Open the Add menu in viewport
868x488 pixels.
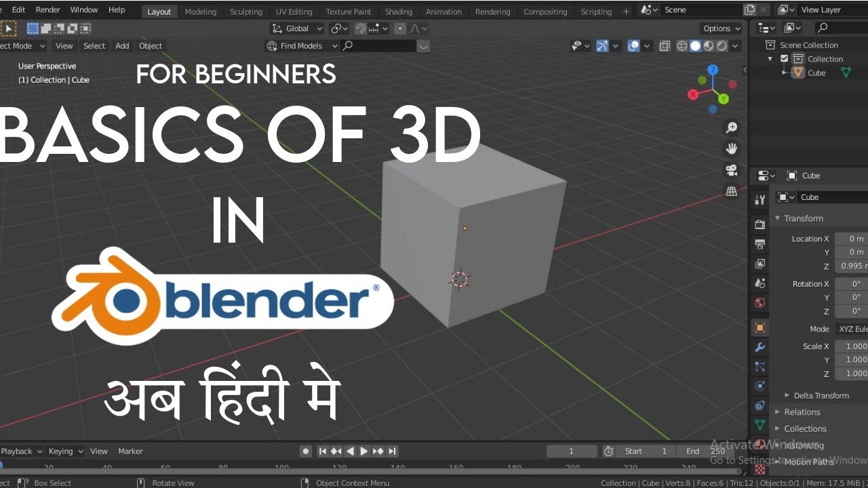click(x=122, y=46)
